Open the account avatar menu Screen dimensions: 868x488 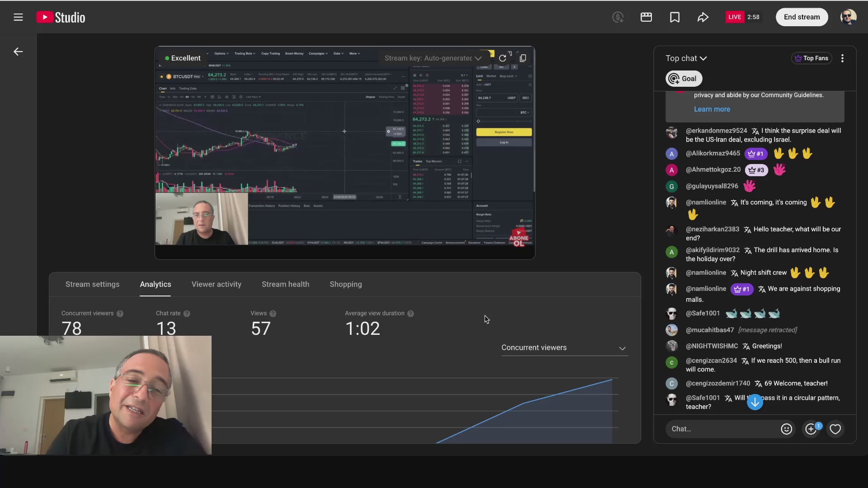[x=848, y=17]
